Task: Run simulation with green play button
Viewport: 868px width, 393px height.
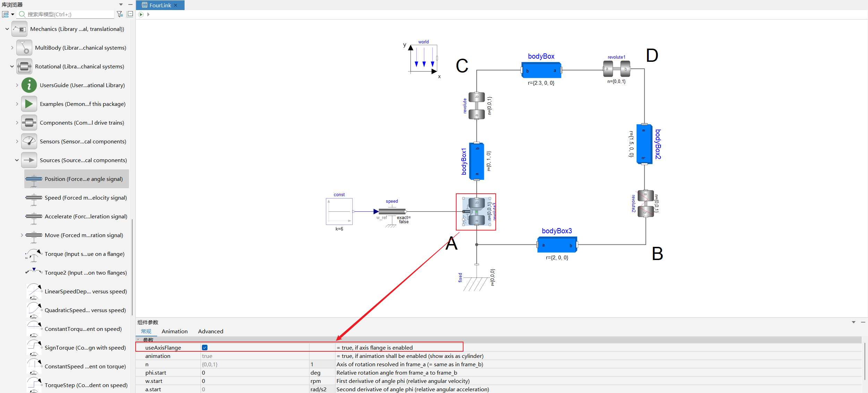Action: [x=141, y=15]
